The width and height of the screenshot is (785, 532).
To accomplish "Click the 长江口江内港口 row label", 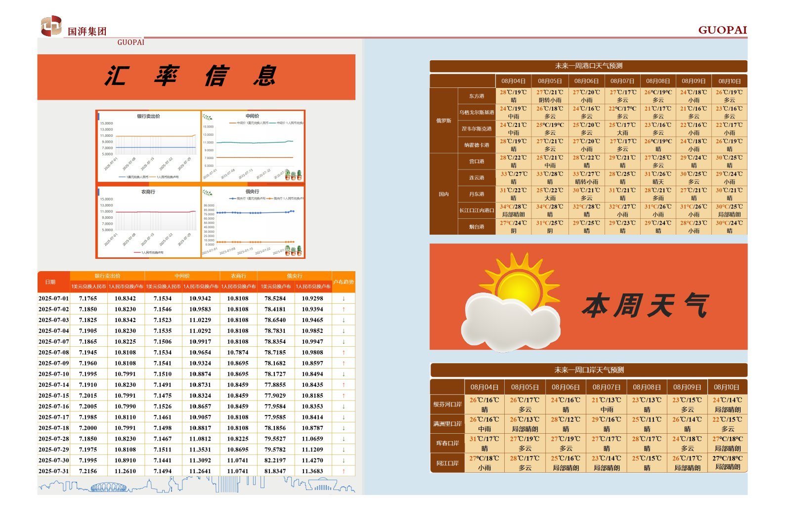I will [x=477, y=210].
